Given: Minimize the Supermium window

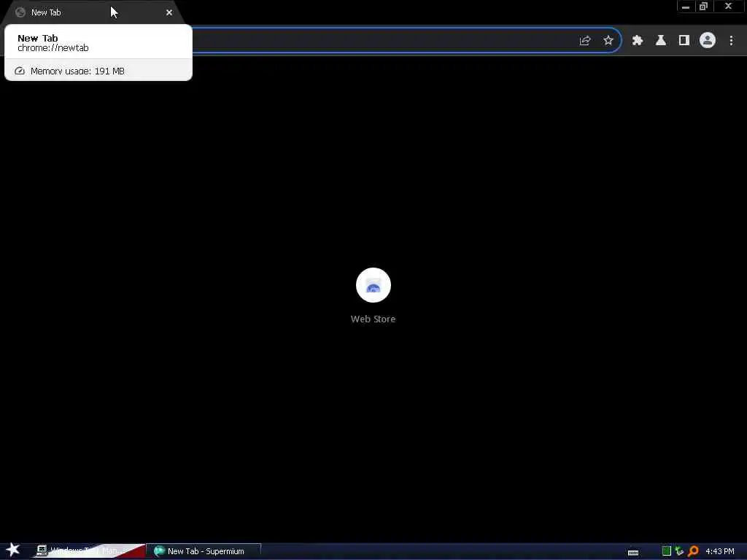Looking at the screenshot, I should [686, 6].
